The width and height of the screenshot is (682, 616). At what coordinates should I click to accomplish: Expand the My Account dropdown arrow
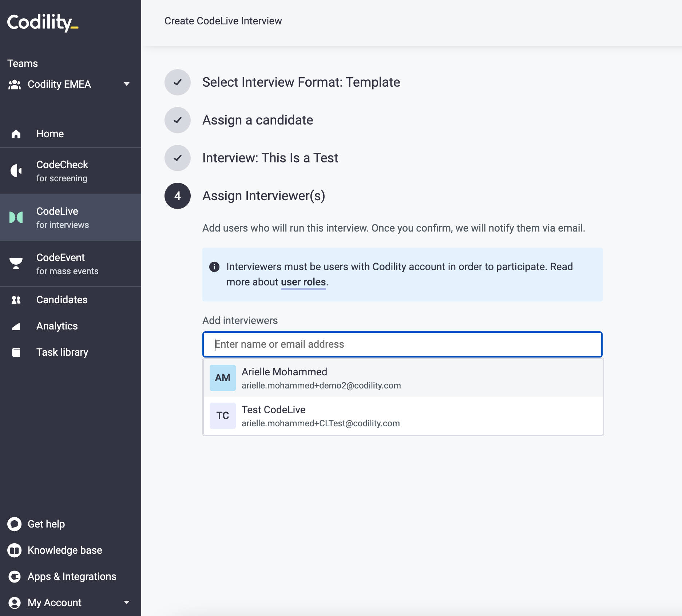coord(126,603)
